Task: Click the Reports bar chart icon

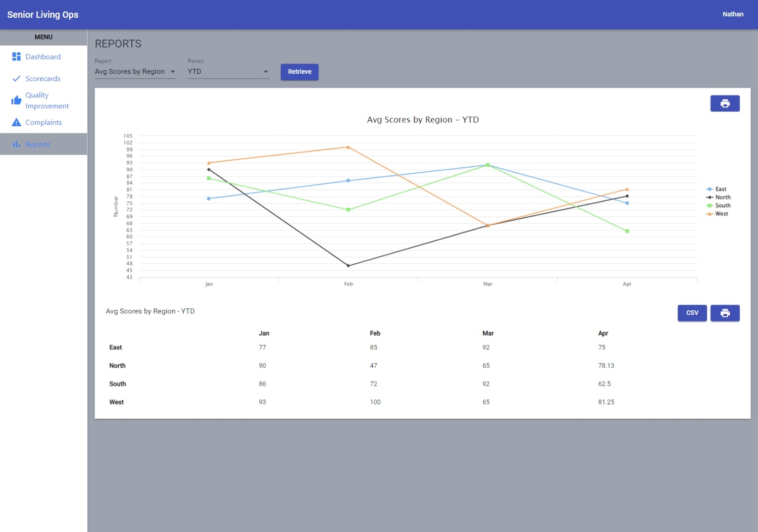Action: 16,144
